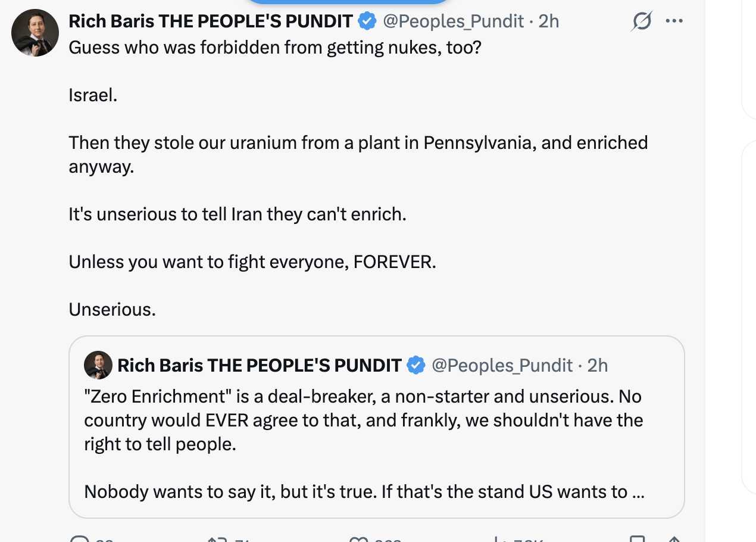Open the three-dot More menu on post
756x542 pixels.
pos(674,21)
